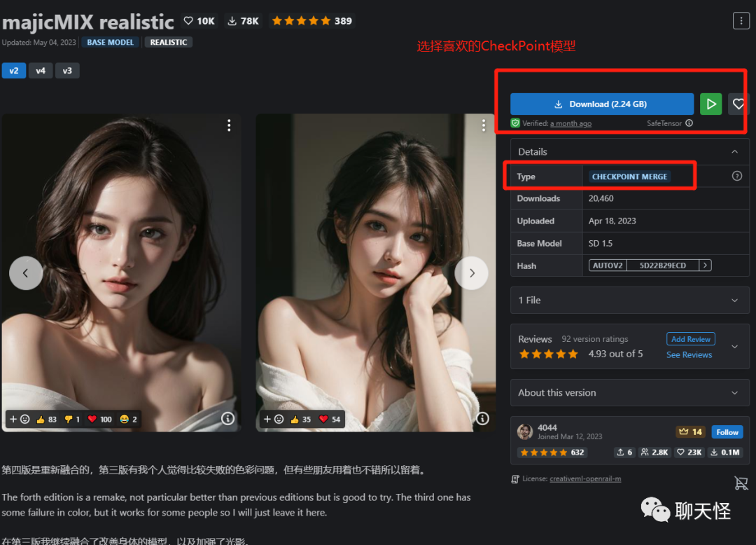This screenshot has width=756, height=545.
Task: Thumbs-down the first image
Action: [72, 419]
